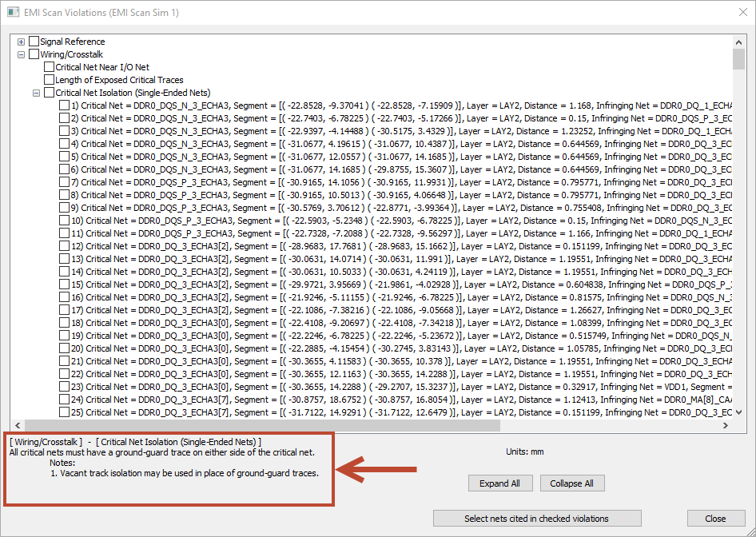
Task: Select violation row 14 text
Action: [x=401, y=272]
